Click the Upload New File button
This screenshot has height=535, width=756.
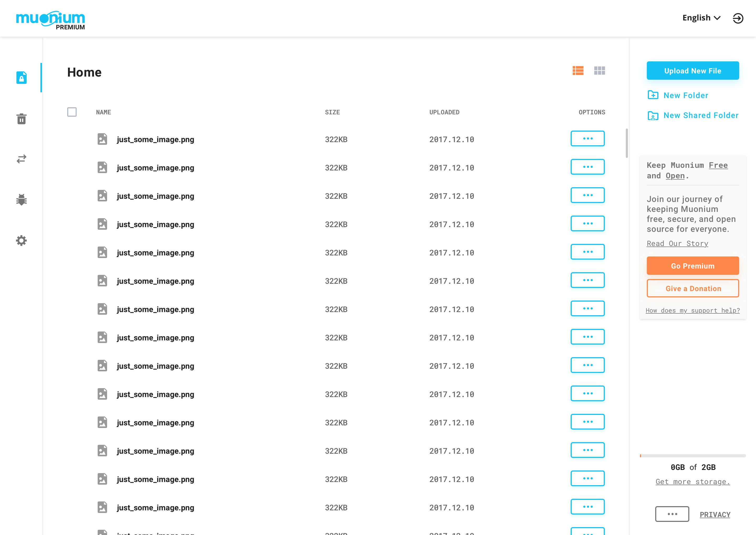point(692,71)
